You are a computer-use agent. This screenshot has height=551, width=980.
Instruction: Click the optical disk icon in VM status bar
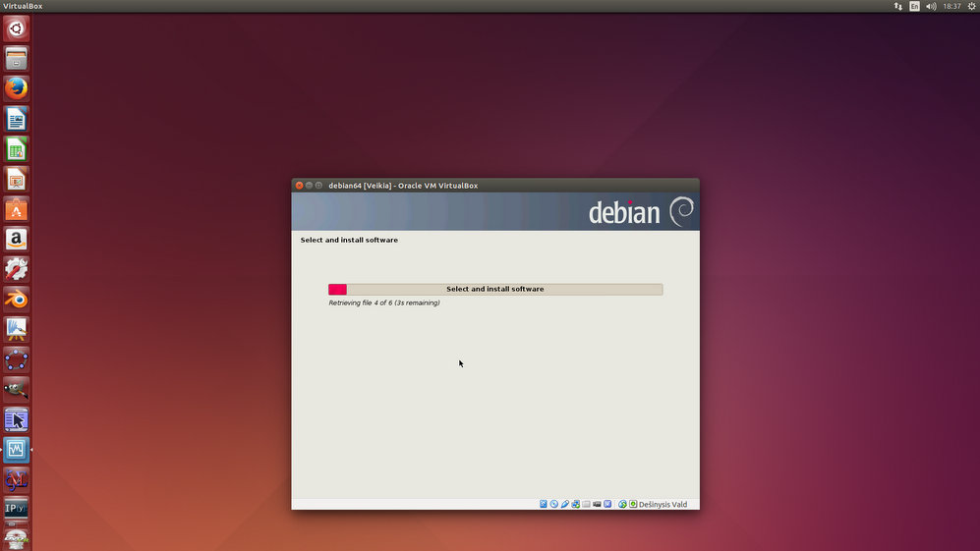pos(554,504)
